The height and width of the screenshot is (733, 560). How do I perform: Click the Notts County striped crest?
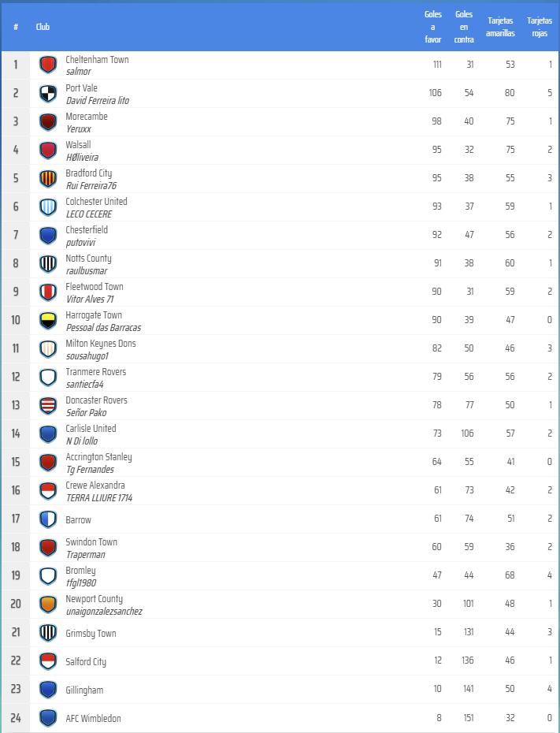[x=48, y=264]
